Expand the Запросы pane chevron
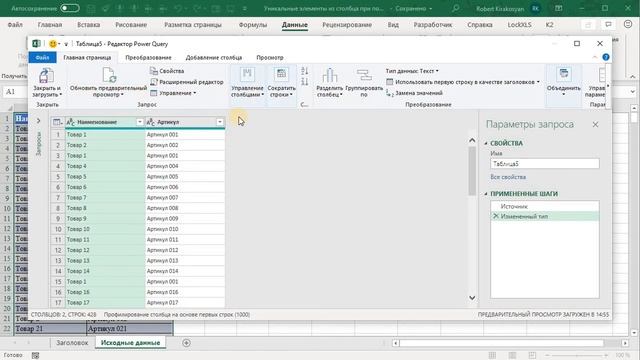The width and height of the screenshot is (640, 360). (x=38, y=121)
